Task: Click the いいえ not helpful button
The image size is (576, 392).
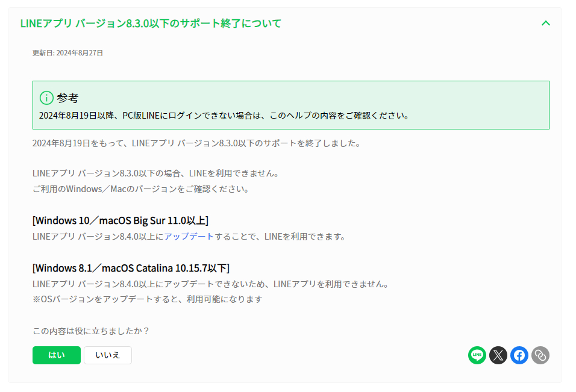Action: [108, 355]
